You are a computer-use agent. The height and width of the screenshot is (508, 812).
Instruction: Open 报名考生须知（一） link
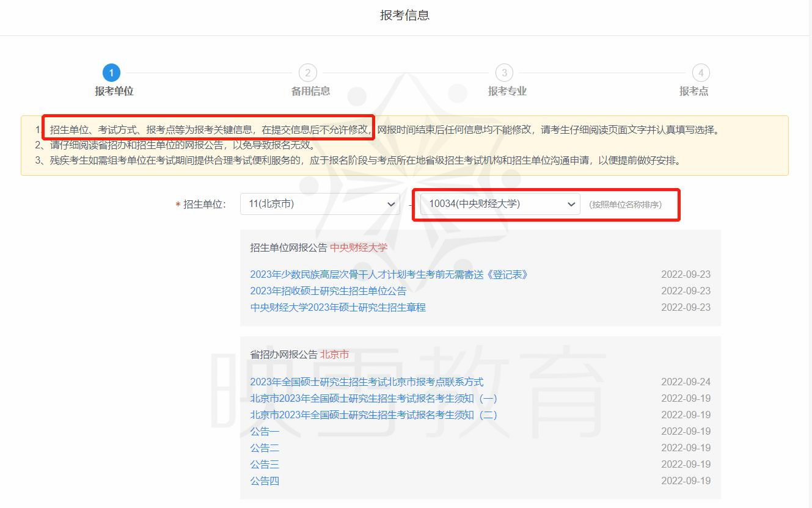click(373, 399)
